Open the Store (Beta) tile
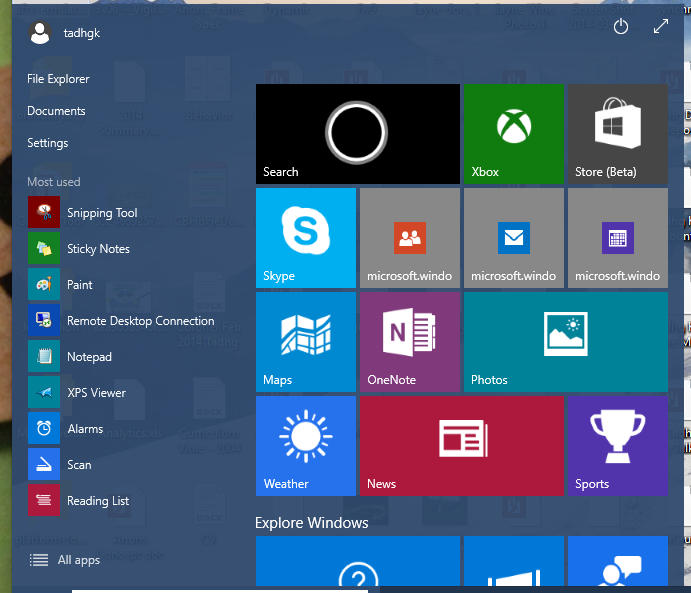Image resolution: width=691 pixels, height=593 pixels. coord(617,134)
